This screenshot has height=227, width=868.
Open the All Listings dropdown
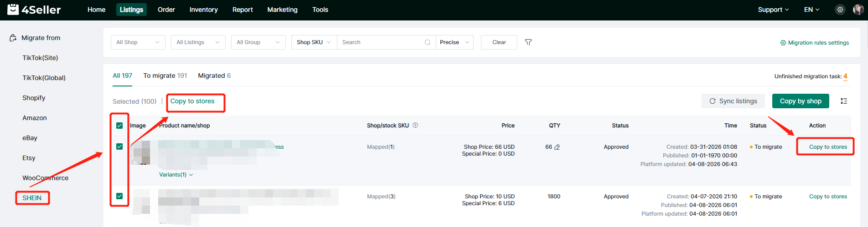click(x=198, y=42)
